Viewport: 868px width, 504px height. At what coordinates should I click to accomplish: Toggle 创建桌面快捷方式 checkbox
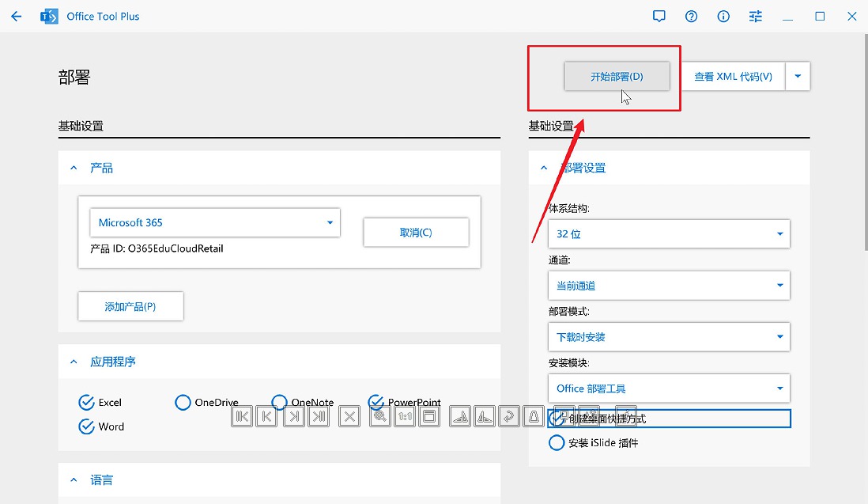click(557, 419)
